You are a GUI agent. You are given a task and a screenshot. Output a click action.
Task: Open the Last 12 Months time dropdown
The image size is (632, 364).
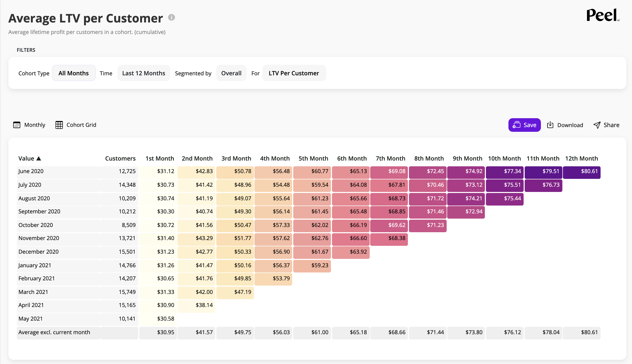[x=143, y=73]
